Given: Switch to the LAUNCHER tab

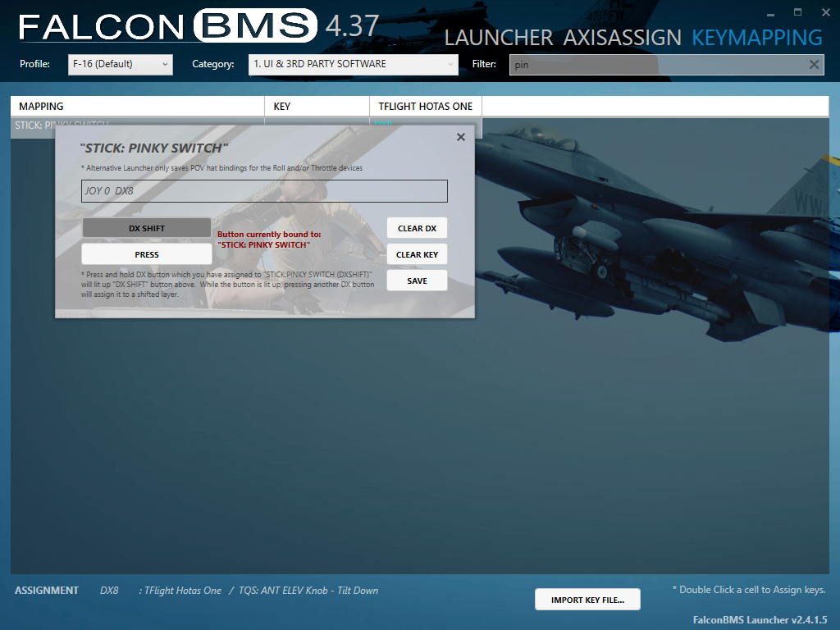Looking at the screenshot, I should click(x=498, y=38).
